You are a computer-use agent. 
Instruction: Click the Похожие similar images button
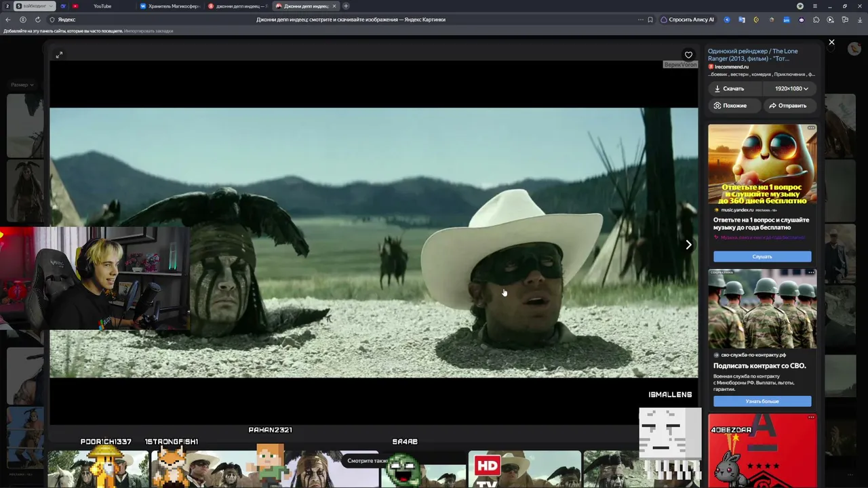pyautogui.click(x=734, y=106)
